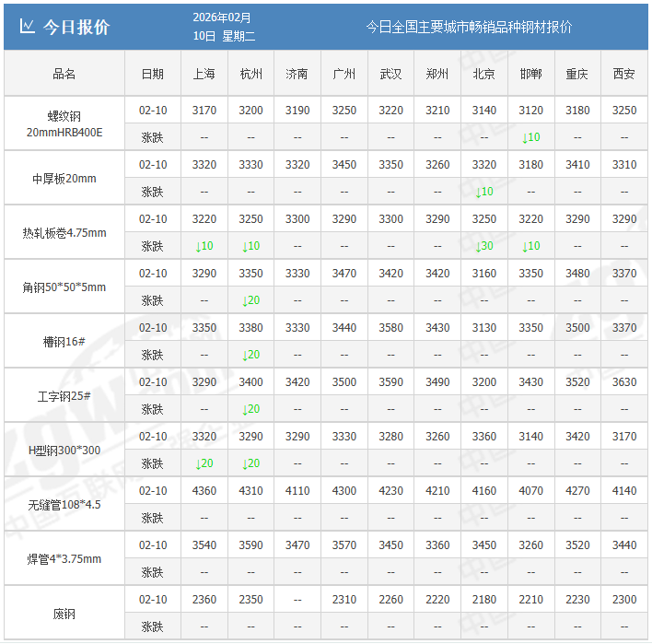
Task: Click the 今日全国主要城市畅销品种钢材报价 heading
Action: coord(469,27)
